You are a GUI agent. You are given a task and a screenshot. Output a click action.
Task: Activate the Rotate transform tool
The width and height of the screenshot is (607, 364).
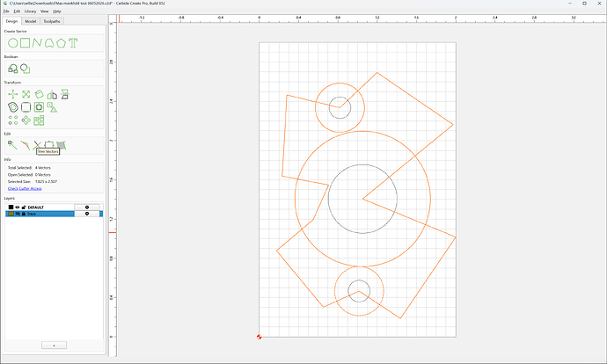tap(39, 94)
